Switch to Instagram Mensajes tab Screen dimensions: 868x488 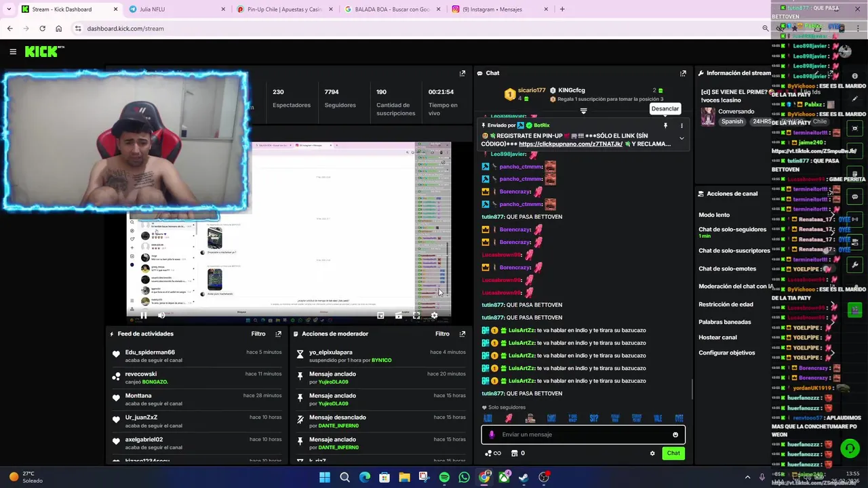point(499,9)
